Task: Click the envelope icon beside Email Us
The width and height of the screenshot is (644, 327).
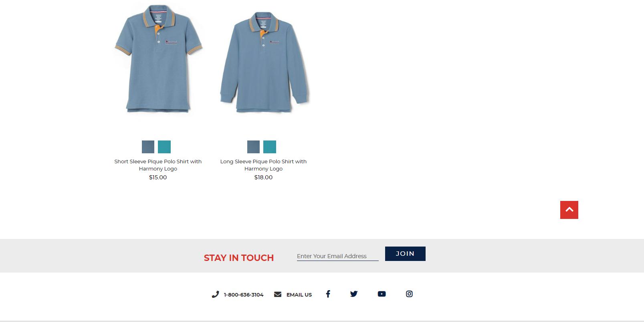Action: pyautogui.click(x=278, y=294)
